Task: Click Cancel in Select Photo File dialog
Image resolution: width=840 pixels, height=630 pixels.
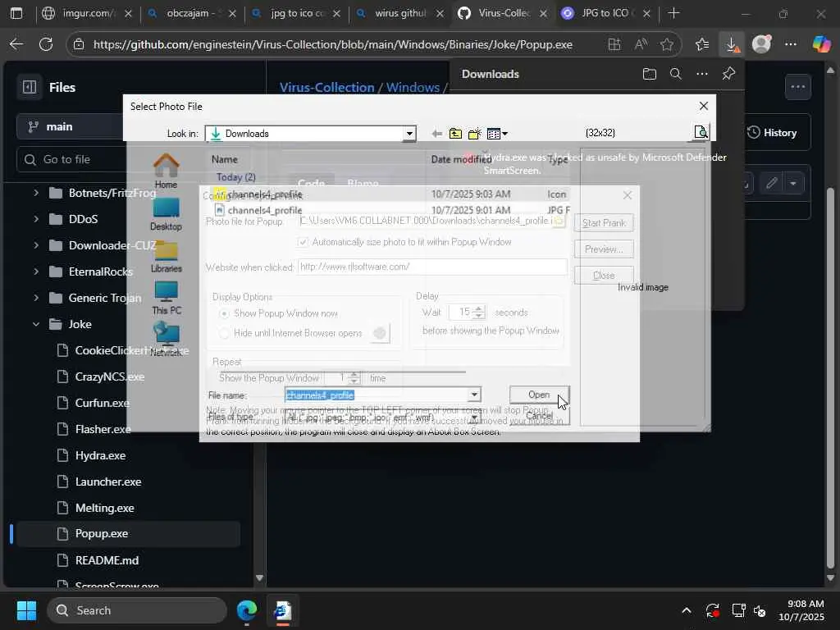Action: [x=539, y=416]
